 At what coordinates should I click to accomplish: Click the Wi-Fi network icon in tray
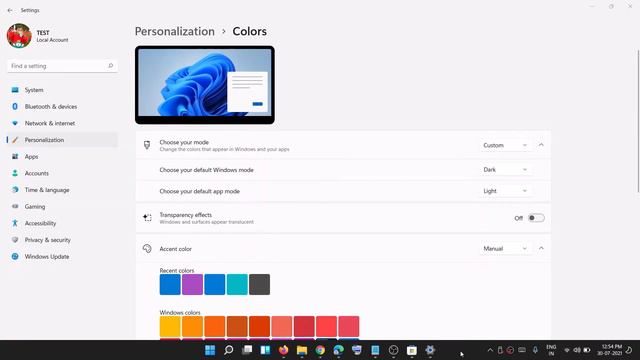[x=567, y=350]
